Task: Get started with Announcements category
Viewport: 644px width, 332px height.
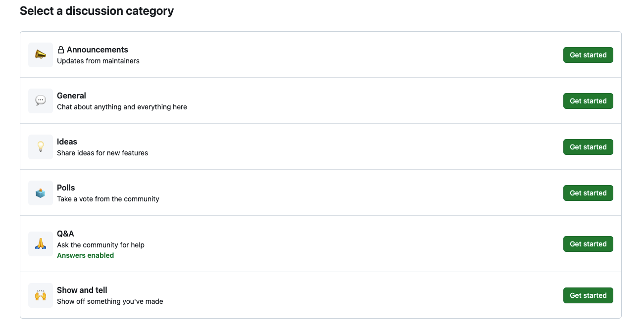Action: (588, 55)
